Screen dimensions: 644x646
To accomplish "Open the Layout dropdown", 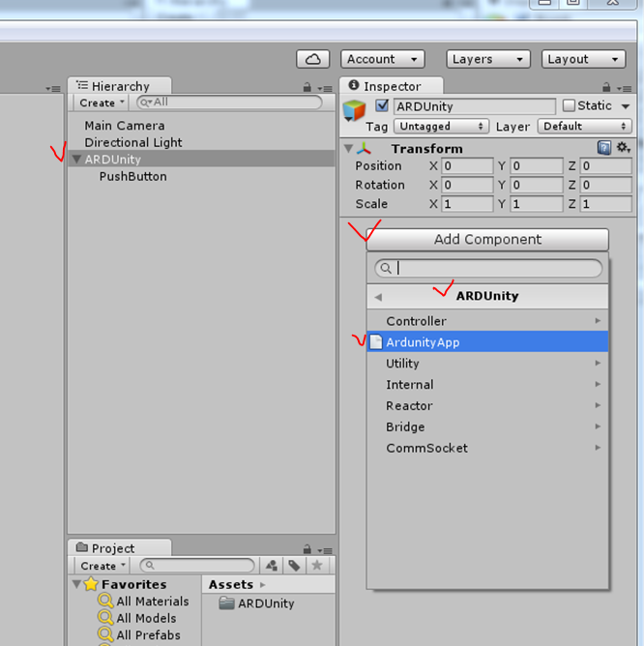I will point(583,59).
